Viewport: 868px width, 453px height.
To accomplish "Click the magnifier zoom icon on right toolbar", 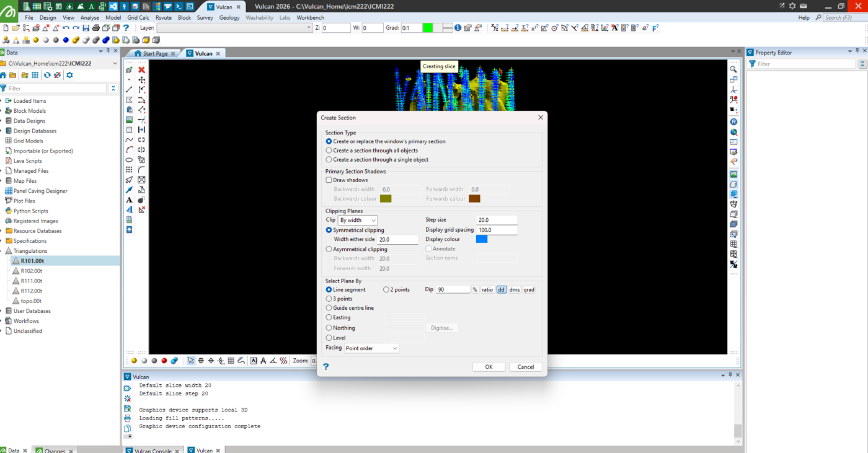I will (733, 70).
